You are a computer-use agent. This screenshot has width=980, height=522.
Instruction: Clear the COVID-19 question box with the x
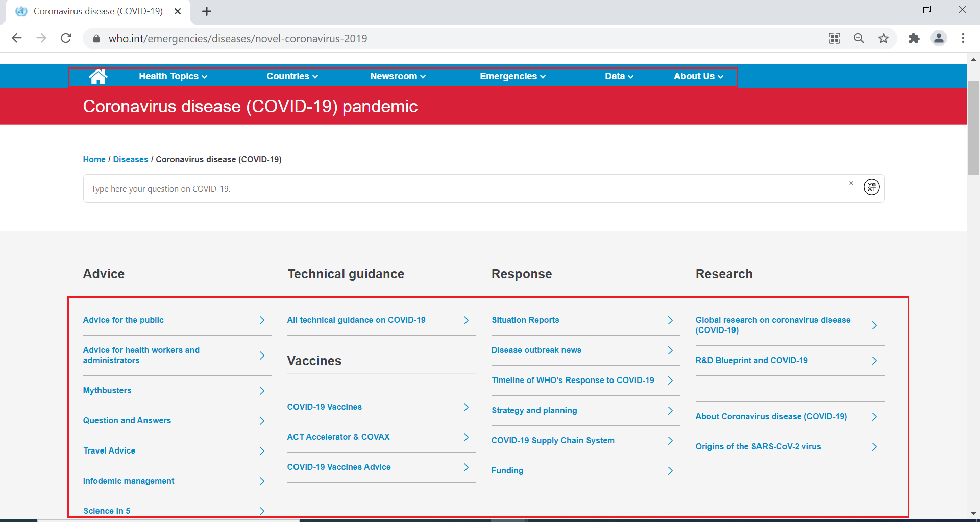[851, 183]
